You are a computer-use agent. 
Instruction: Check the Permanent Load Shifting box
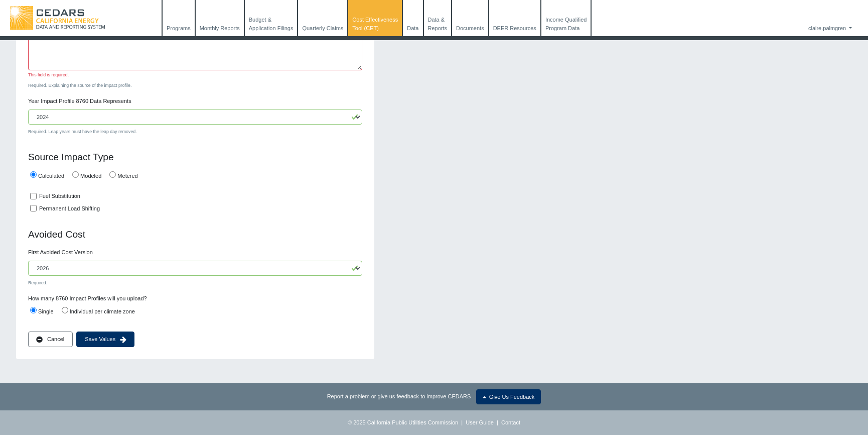click(34, 208)
